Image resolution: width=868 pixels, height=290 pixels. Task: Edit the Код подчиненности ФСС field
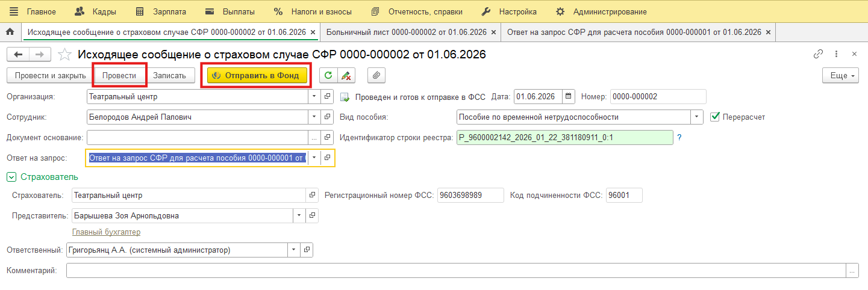[x=624, y=195]
